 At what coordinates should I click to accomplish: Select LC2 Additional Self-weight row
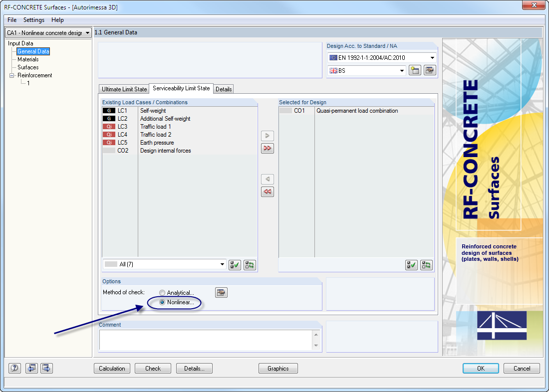pos(180,119)
